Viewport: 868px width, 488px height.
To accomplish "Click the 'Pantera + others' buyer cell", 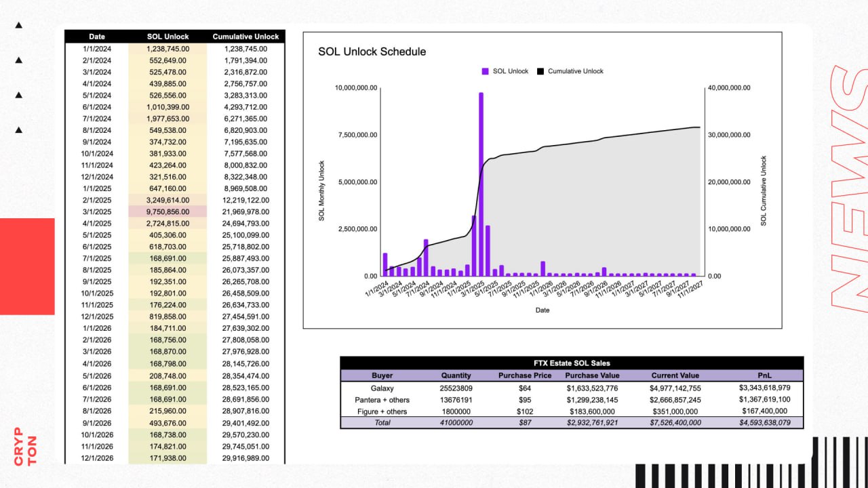I will coord(382,400).
